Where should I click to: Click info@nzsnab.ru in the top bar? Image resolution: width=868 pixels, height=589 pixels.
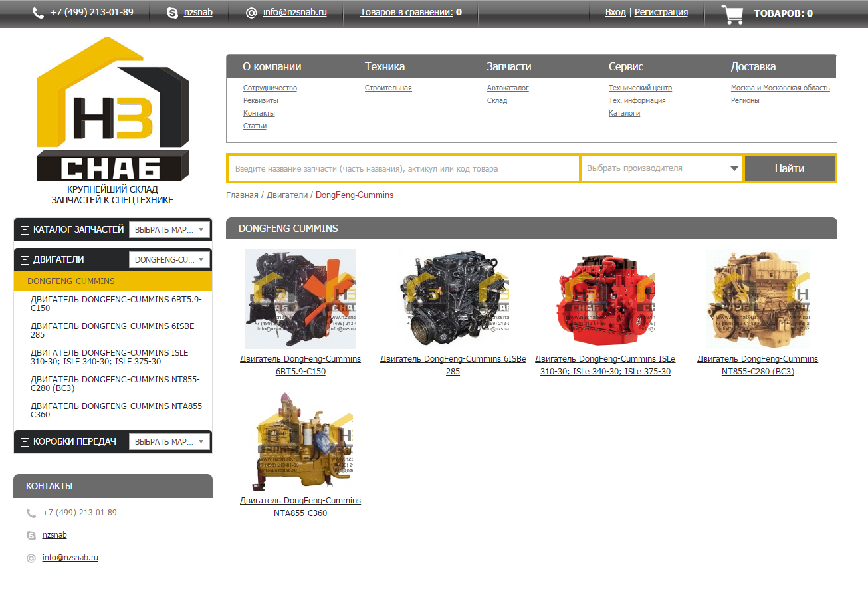295,12
